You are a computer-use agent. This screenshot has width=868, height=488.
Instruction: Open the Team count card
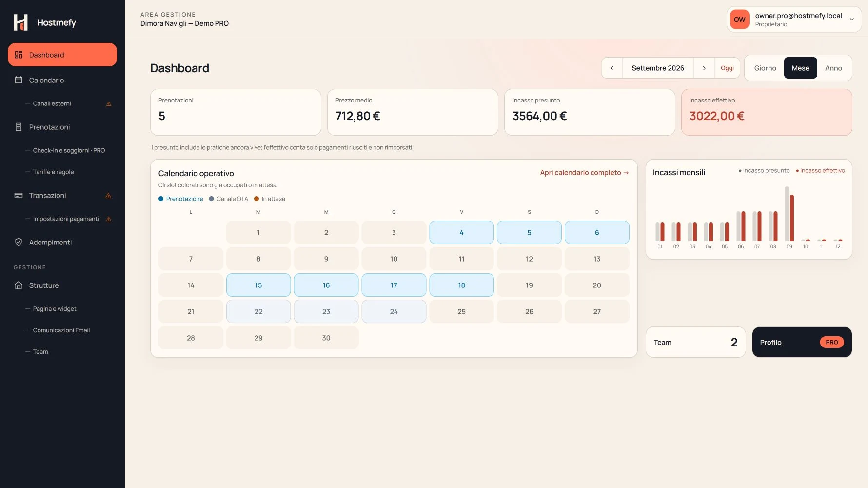tap(696, 342)
